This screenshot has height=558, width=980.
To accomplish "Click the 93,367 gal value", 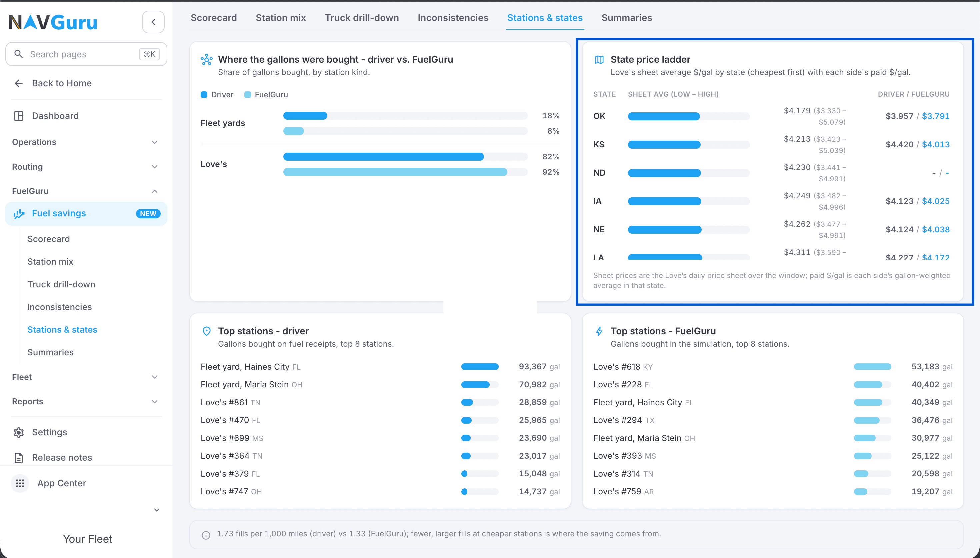I will (x=539, y=367).
